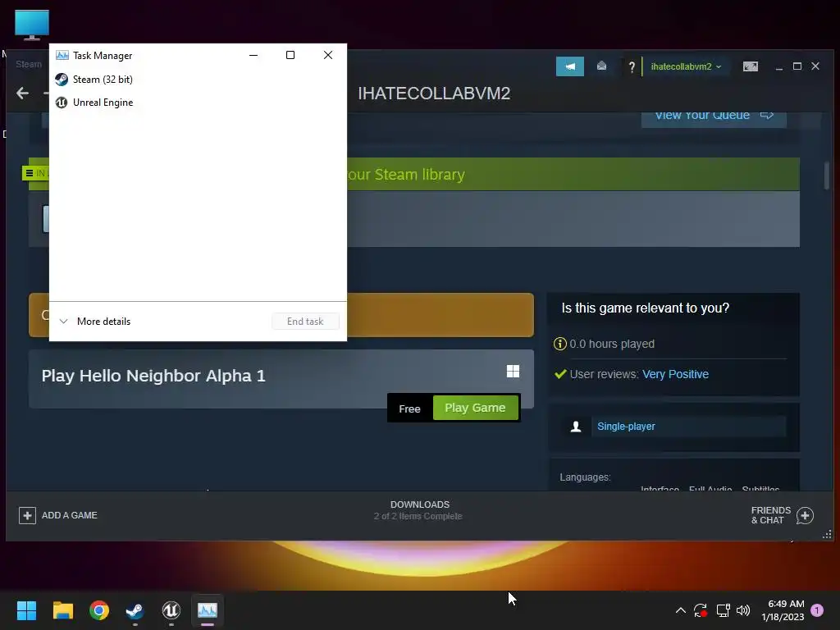Open Steam notifications envelope icon
This screenshot has height=630, width=840.
pyautogui.click(x=601, y=66)
